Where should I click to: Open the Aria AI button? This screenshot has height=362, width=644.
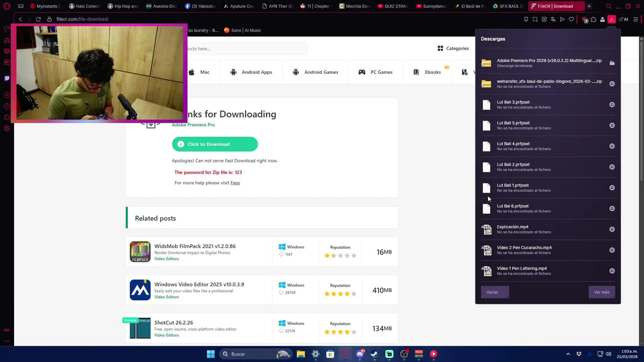pos(624,19)
